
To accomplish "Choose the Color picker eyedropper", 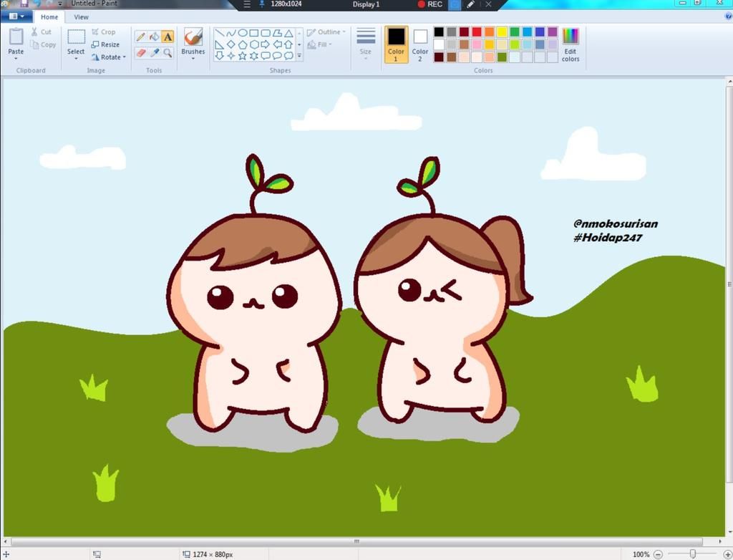I will [154, 53].
